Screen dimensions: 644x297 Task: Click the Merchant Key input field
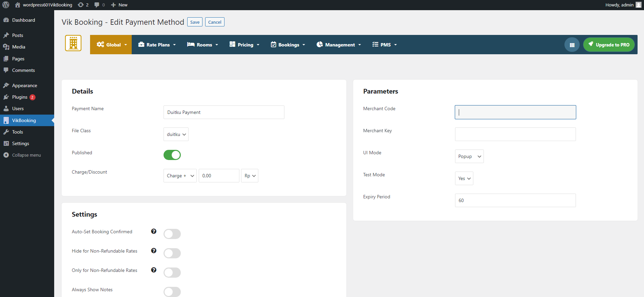[515, 134]
